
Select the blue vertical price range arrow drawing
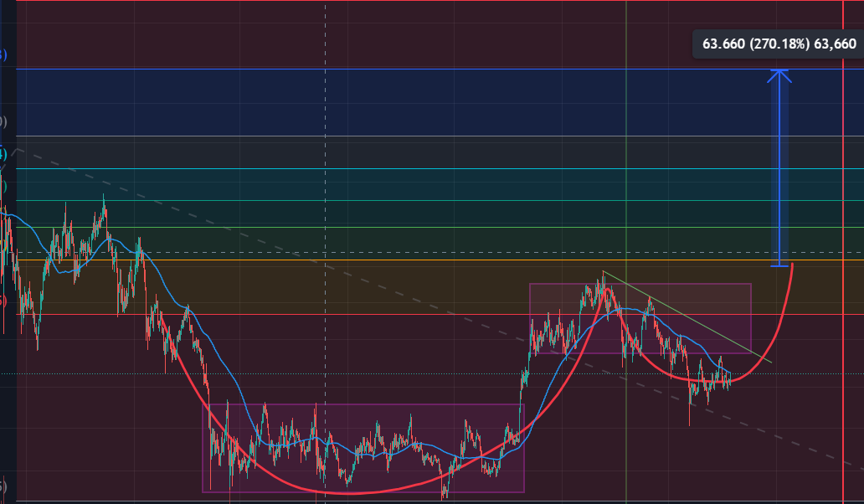click(779, 167)
